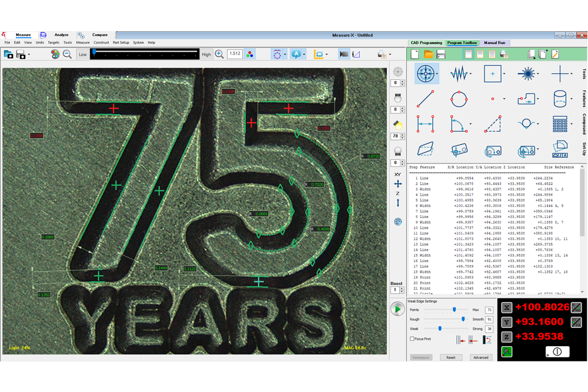Image resolution: width=588 pixels, height=392 pixels.
Task: Open Advanced weak edge settings
Action: click(480, 357)
